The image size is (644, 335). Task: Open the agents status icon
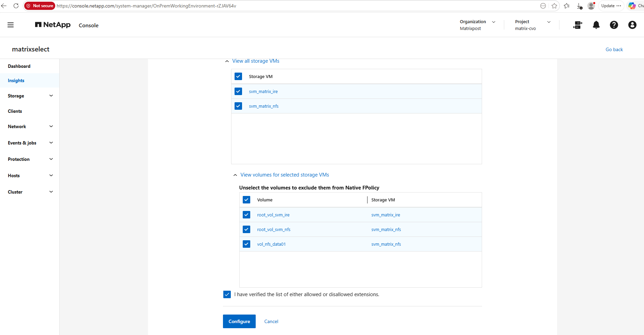(x=578, y=25)
